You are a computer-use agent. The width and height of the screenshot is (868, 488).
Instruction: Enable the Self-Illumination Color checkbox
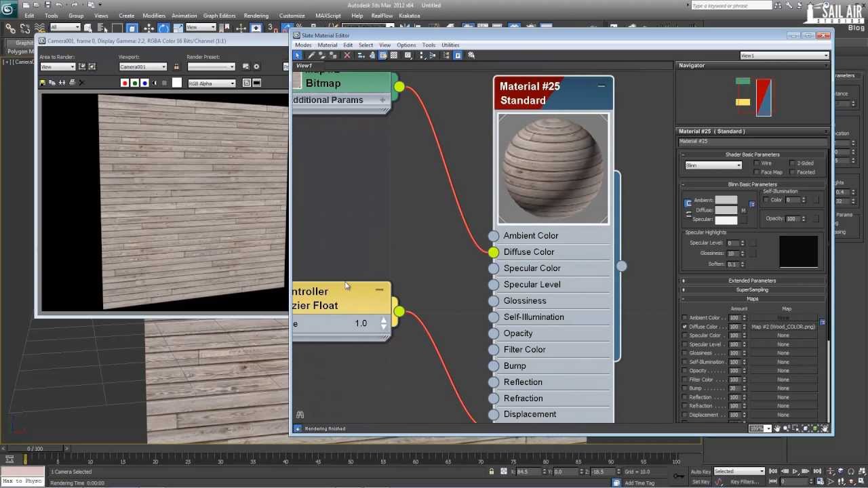(766, 200)
